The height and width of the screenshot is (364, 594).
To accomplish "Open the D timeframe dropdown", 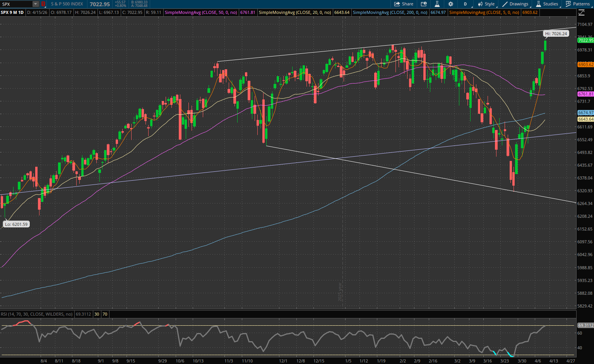I will click(x=465, y=3).
